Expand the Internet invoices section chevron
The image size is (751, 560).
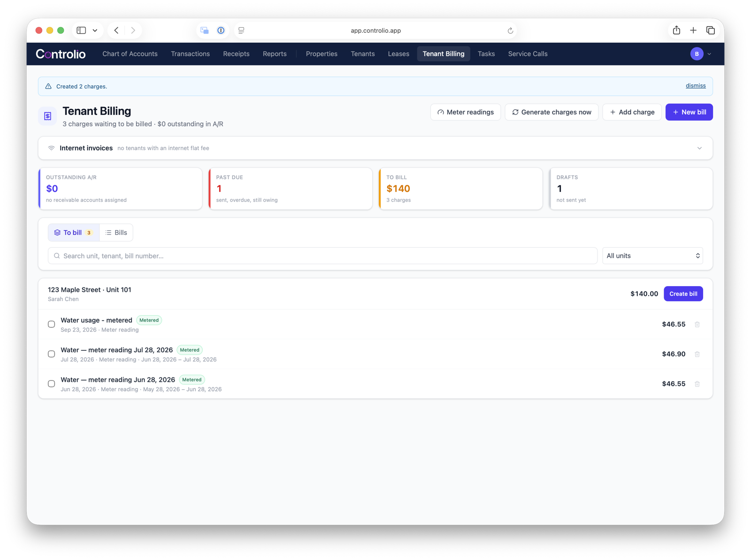pos(699,148)
